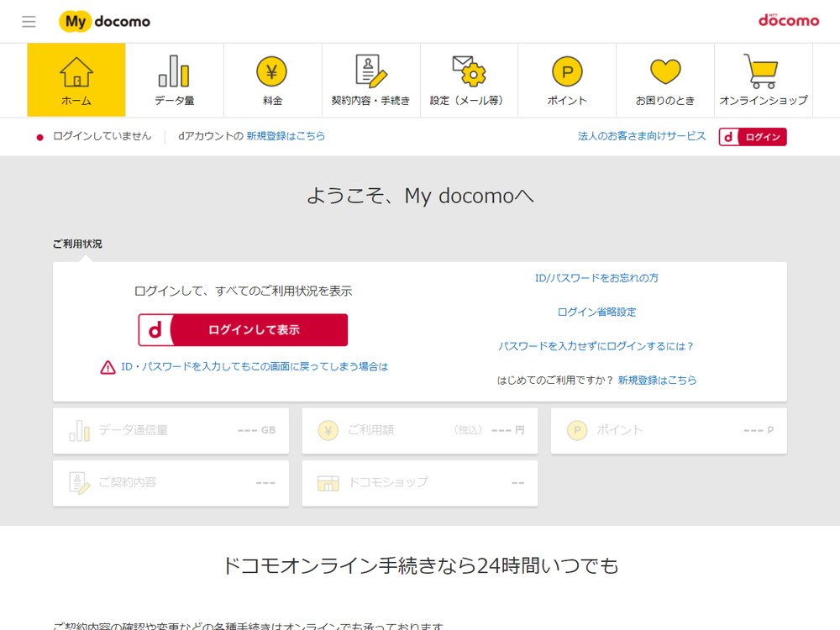Click the データ通信量 chart icon in card
The height and width of the screenshot is (630, 840).
79,431
